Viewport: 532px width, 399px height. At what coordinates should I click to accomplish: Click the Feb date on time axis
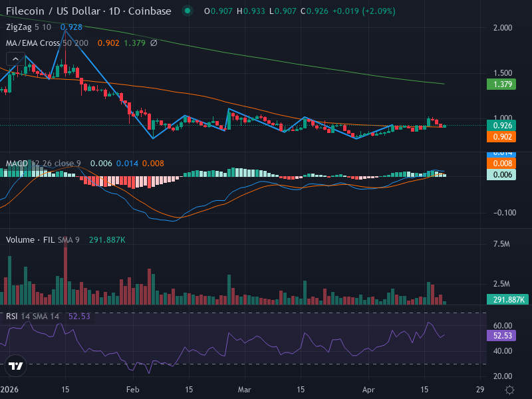132,390
